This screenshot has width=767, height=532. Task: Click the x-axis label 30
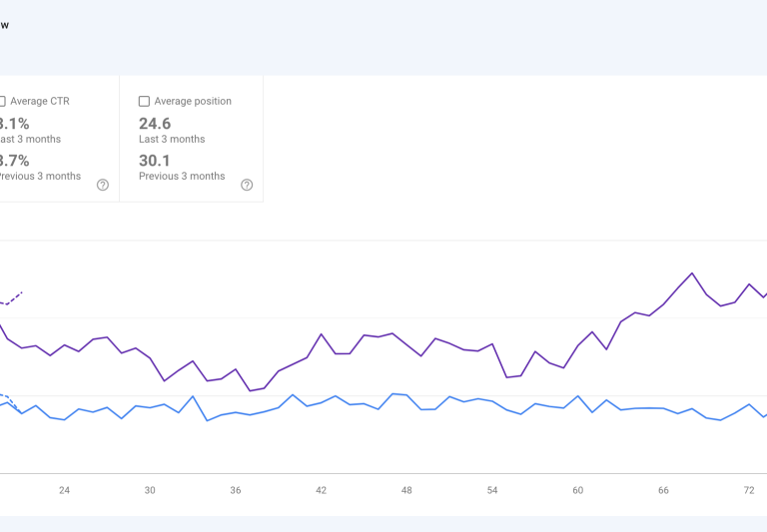150,490
